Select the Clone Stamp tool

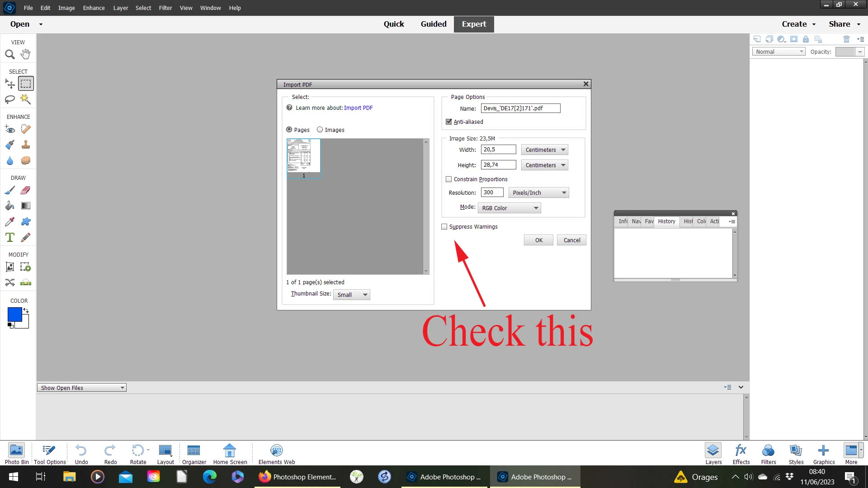click(26, 145)
